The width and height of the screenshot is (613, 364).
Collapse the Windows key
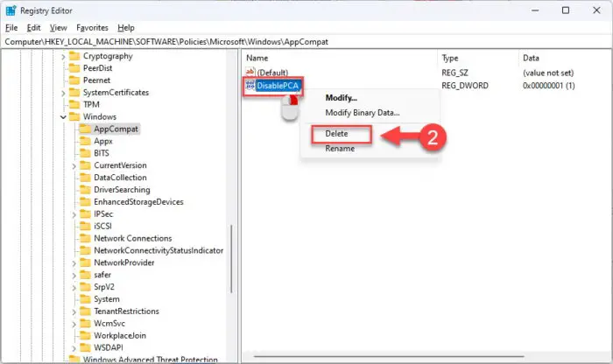63,117
